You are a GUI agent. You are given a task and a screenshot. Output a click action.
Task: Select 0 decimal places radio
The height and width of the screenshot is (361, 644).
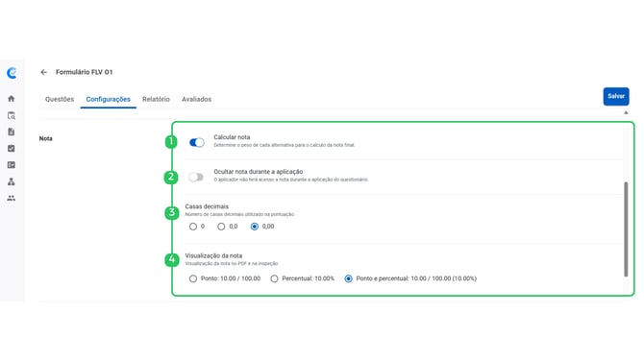pyautogui.click(x=193, y=227)
